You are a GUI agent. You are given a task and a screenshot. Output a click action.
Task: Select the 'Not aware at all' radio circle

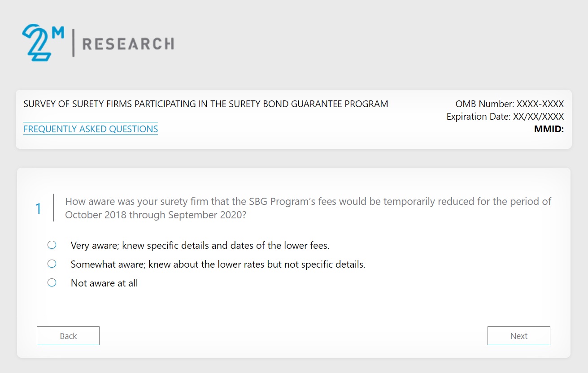pos(52,282)
